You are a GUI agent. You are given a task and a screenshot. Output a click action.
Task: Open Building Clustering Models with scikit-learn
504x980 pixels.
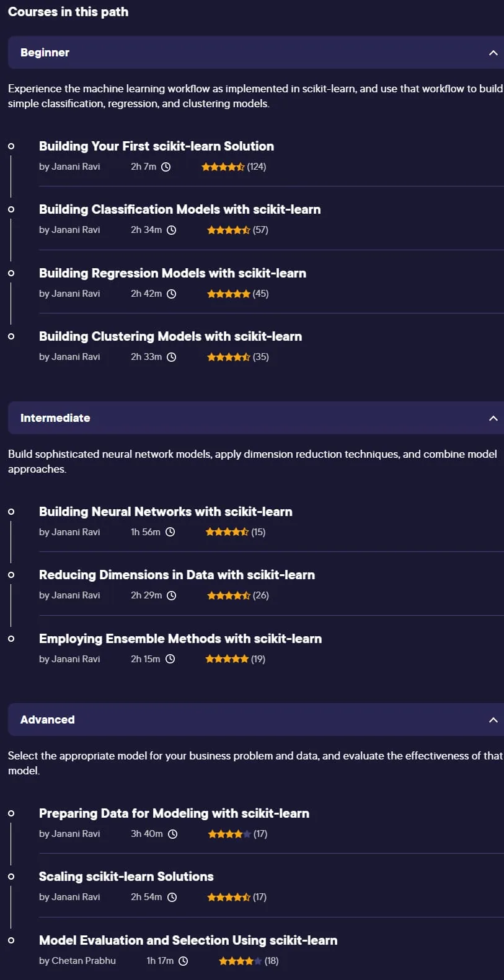click(170, 336)
